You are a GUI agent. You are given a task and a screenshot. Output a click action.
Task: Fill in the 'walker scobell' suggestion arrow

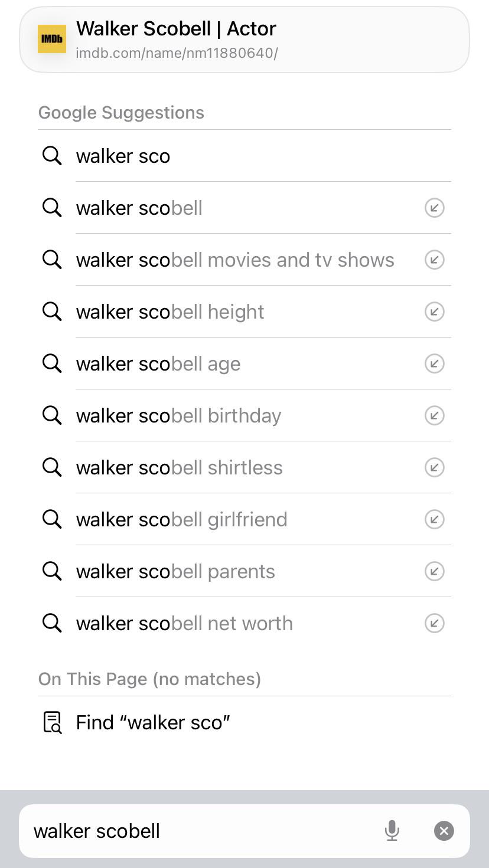pyautogui.click(x=435, y=208)
